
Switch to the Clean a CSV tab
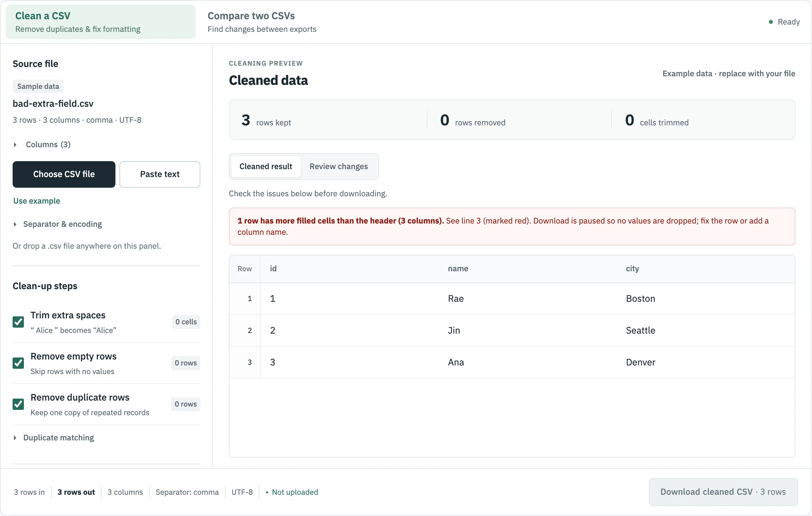tap(101, 22)
